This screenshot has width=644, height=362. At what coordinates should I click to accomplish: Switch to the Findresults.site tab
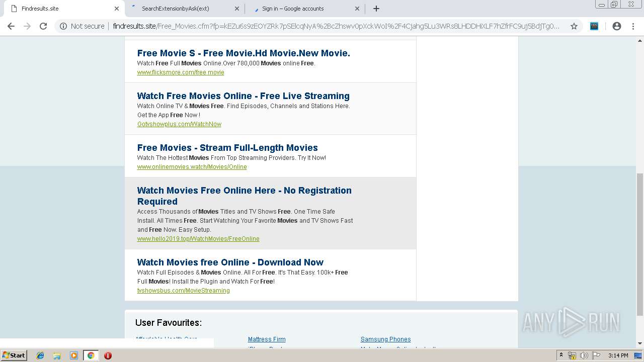pos(63,9)
